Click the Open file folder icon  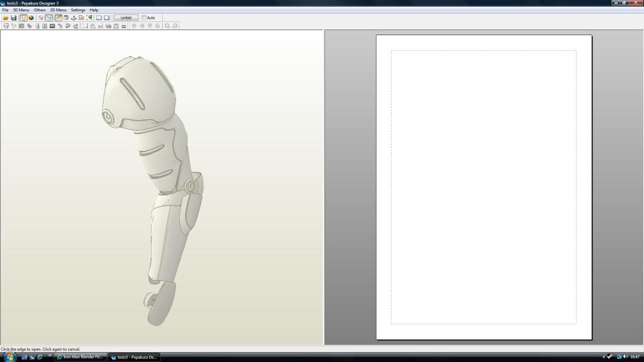(x=6, y=18)
